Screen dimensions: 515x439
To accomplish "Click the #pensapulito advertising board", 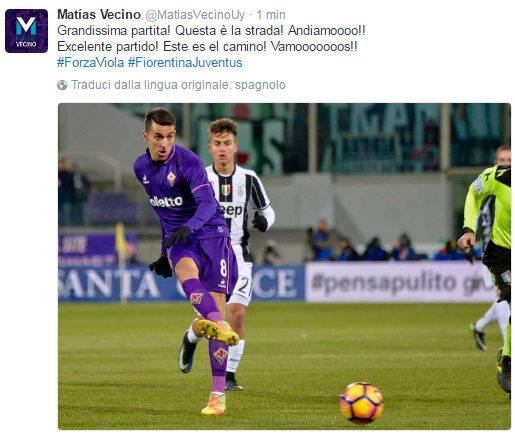I will [400, 282].
